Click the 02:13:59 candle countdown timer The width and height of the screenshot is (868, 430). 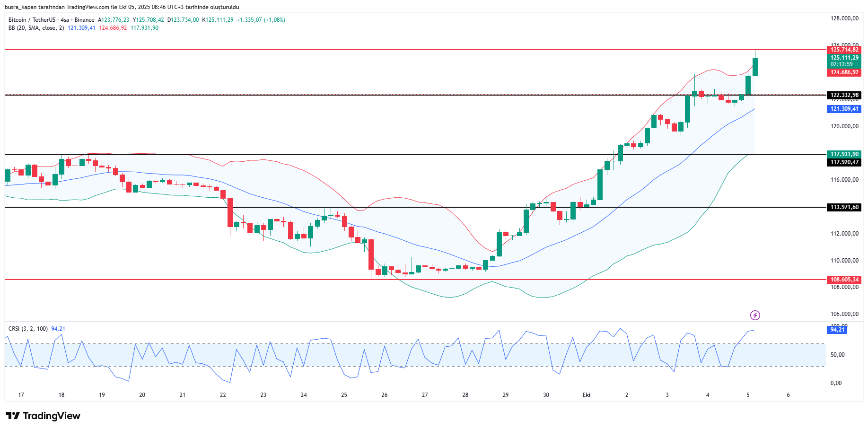pos(842,64)
